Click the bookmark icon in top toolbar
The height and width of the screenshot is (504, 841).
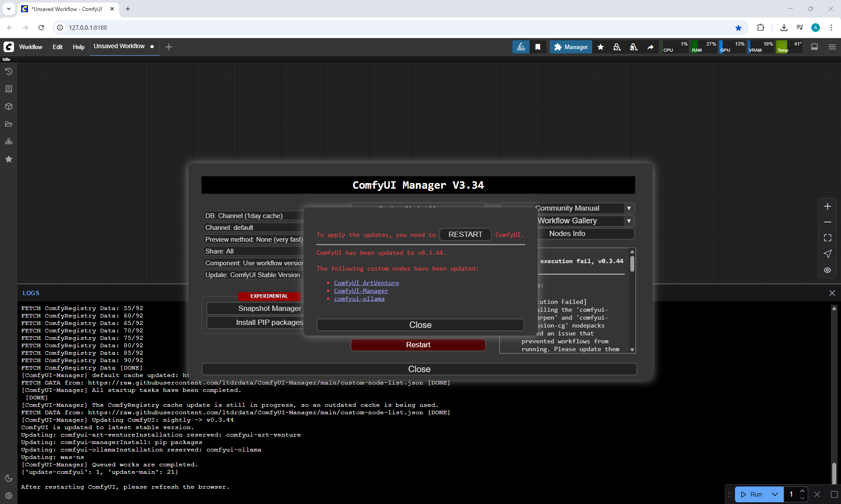click(x=538, y=47)
